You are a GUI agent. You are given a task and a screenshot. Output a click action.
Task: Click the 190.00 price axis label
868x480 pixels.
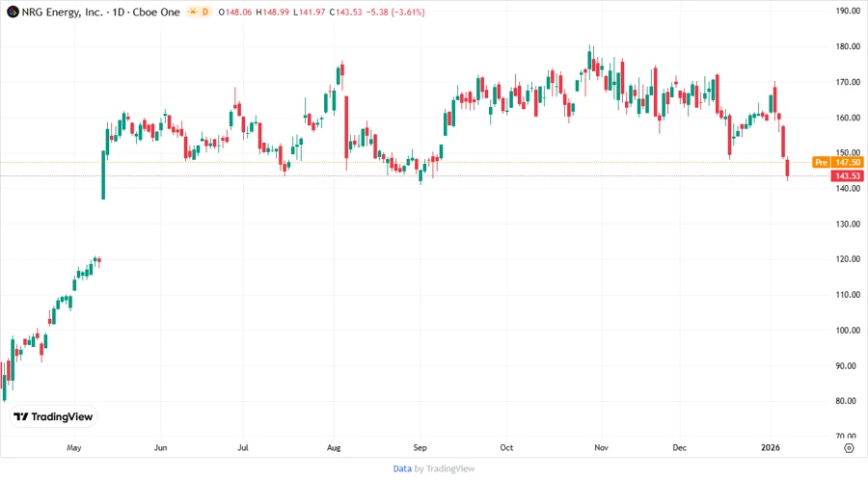(848, 11)
